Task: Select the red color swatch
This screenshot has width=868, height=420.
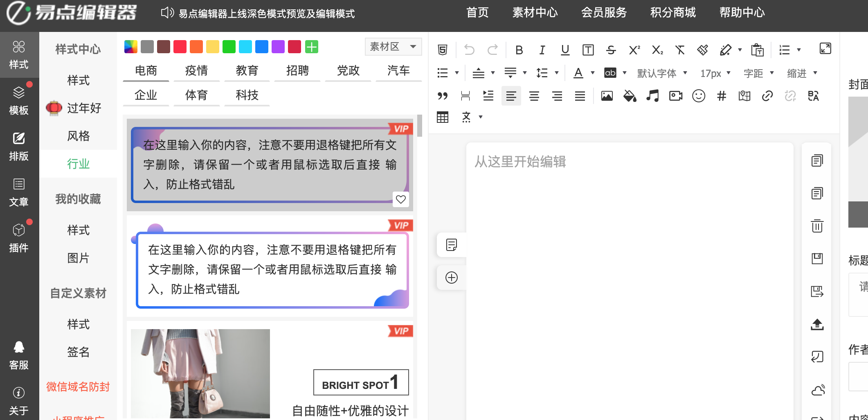Action: coord(180,47)
